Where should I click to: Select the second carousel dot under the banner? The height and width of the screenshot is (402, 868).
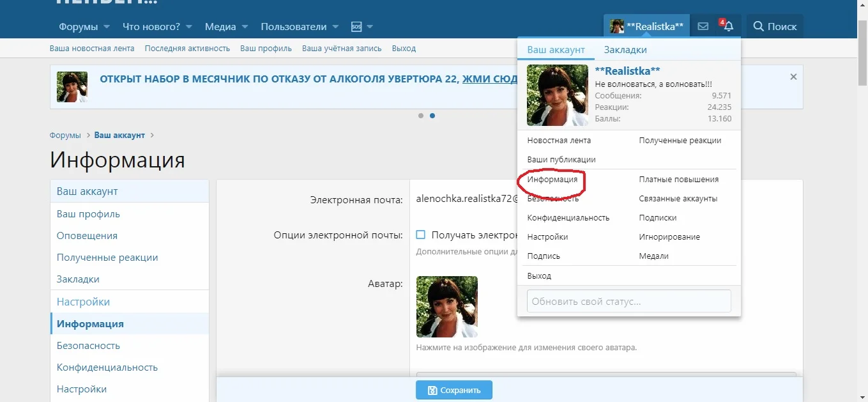click(x=432, y=116)
